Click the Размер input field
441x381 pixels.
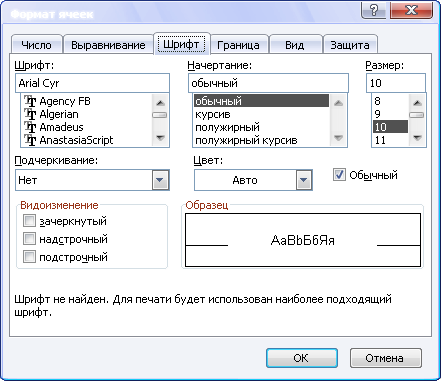pos(396,83)
